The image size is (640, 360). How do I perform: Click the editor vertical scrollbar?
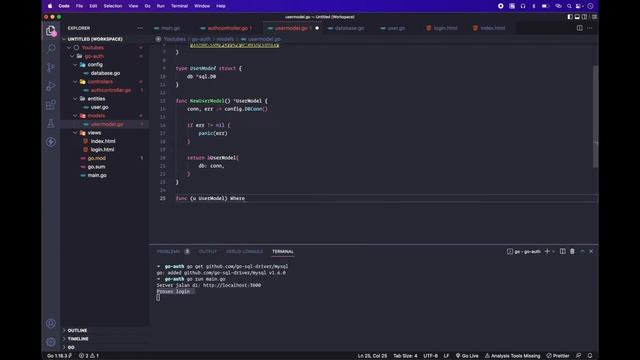click(596, 116)
